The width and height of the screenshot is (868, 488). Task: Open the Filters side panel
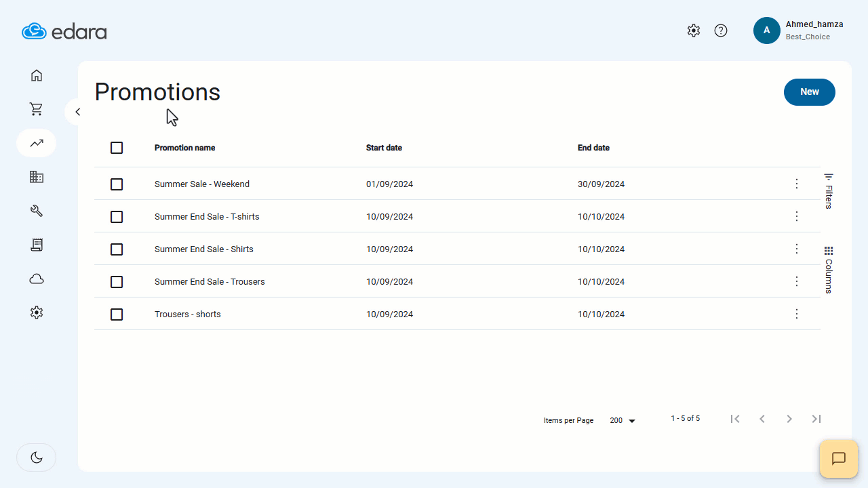click(829, 191)
